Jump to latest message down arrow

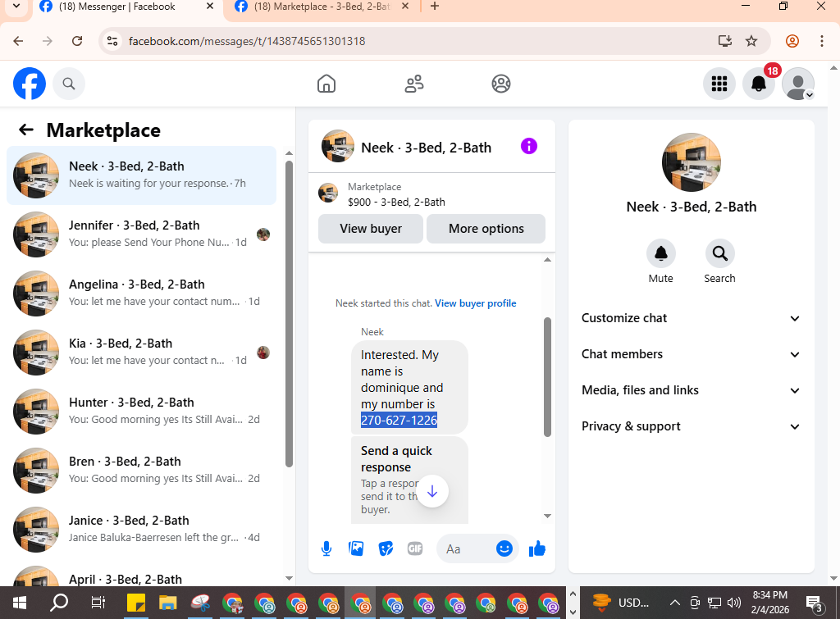tap(432, 491)
